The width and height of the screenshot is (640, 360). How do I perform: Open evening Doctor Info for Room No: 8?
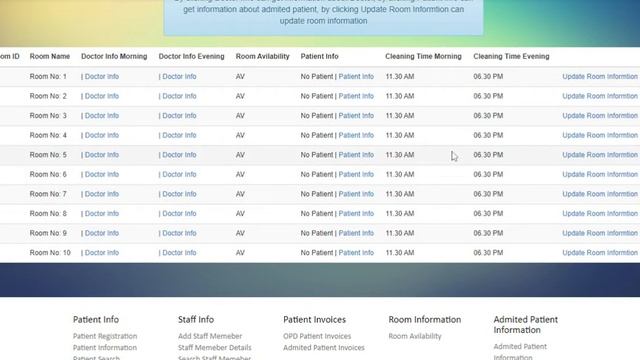coord(179,213)
